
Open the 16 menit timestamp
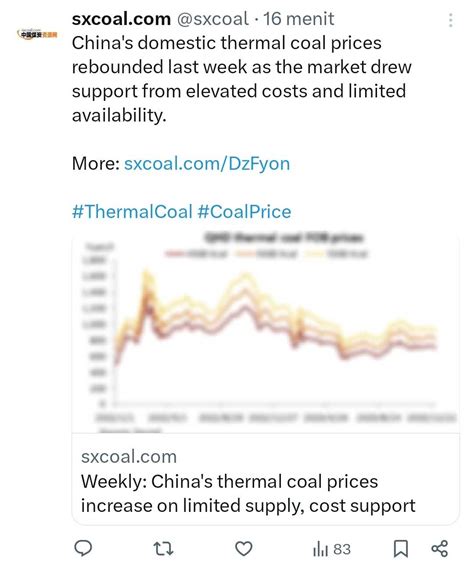coord(299,19)
